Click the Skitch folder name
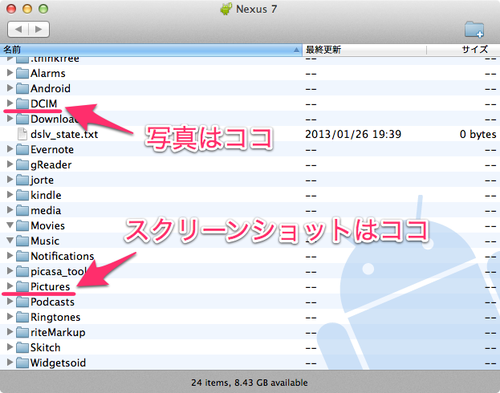Viewport: 500px width, 393px height. pyautogui.click(x=45, y=348)
